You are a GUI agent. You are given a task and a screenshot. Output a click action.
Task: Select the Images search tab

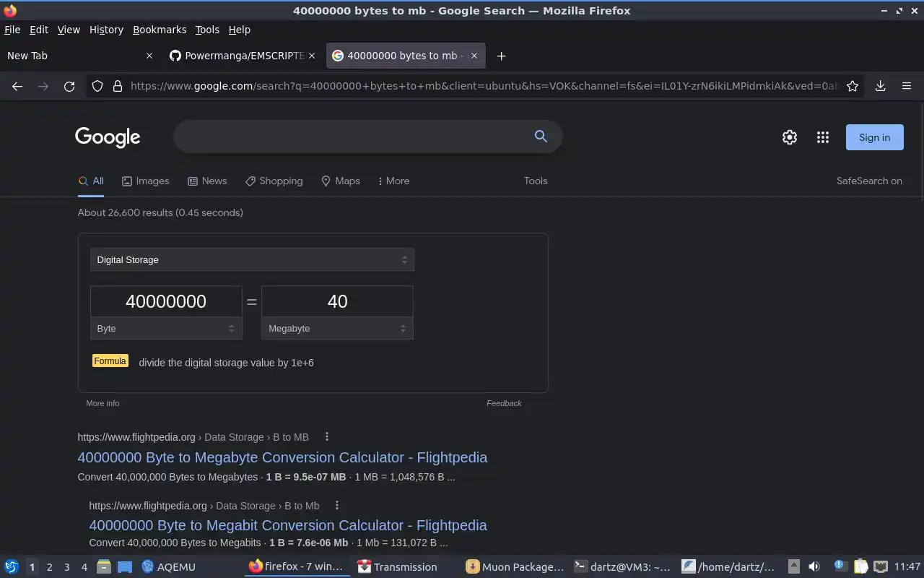click(x=145, y=181)
